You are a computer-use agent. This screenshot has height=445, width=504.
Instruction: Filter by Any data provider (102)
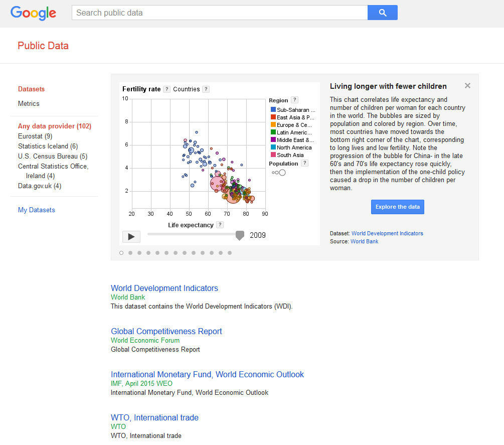click(55, 126)
